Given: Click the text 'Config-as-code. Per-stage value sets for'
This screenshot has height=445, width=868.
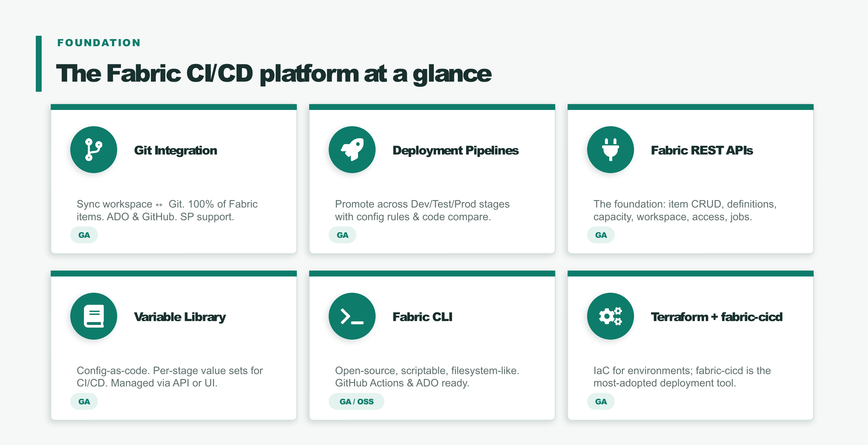Looking at the screenshot, I should [170, 371].
